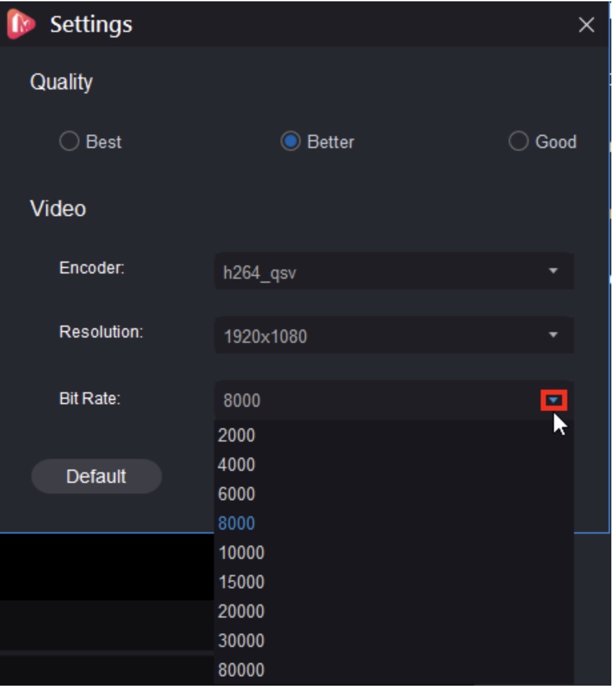Pick the 6000 bit rate option
Image resolution: width=616 pixels, height=691 pixels.
(x=395, y=496)
